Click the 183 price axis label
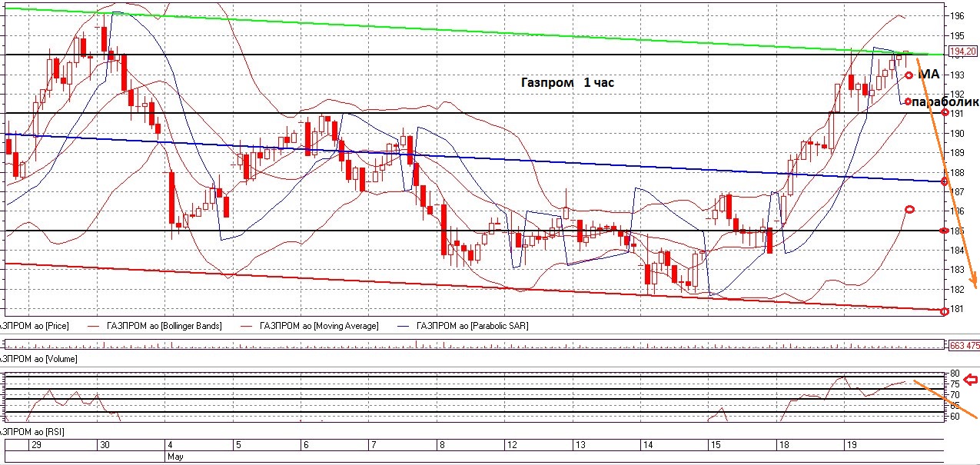Viewport: 980px width, 465px height. [x=958, y=270]
